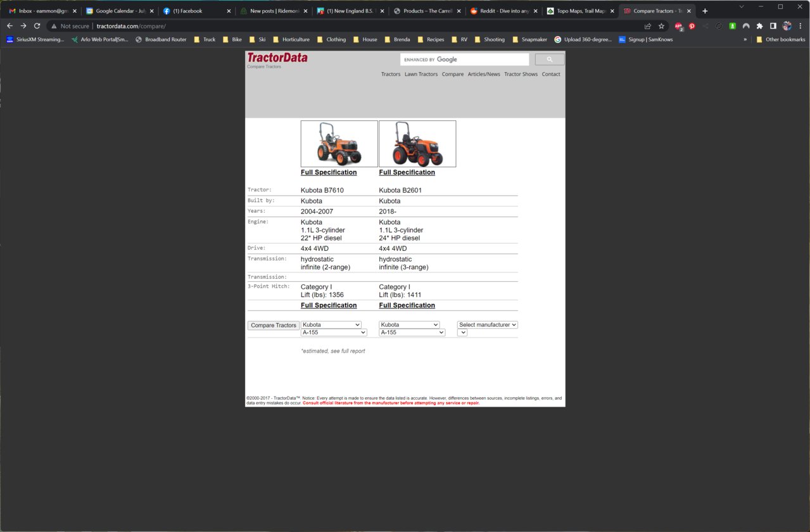
Task: Open Arlo Web Portal bookmark
Action: pos(99,39)
